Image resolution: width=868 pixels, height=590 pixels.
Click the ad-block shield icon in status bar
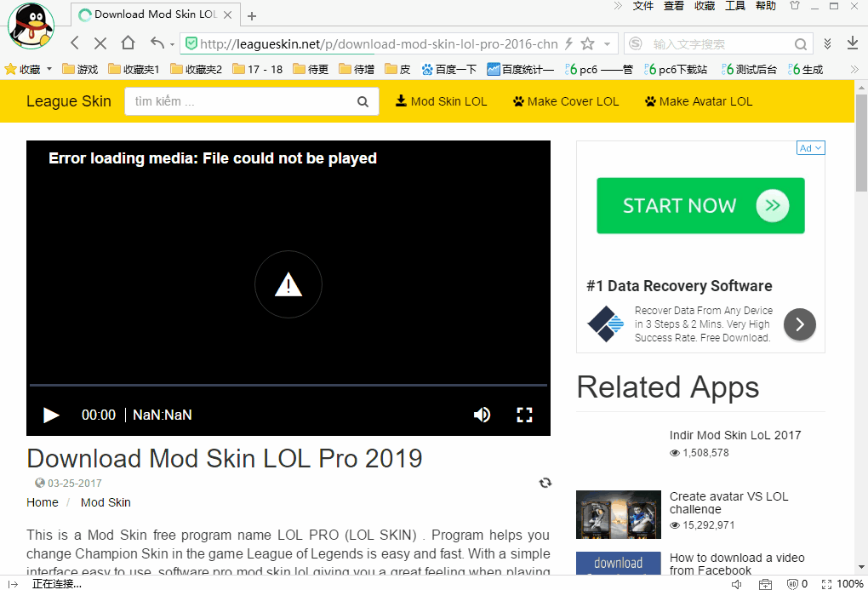(792, 584)
